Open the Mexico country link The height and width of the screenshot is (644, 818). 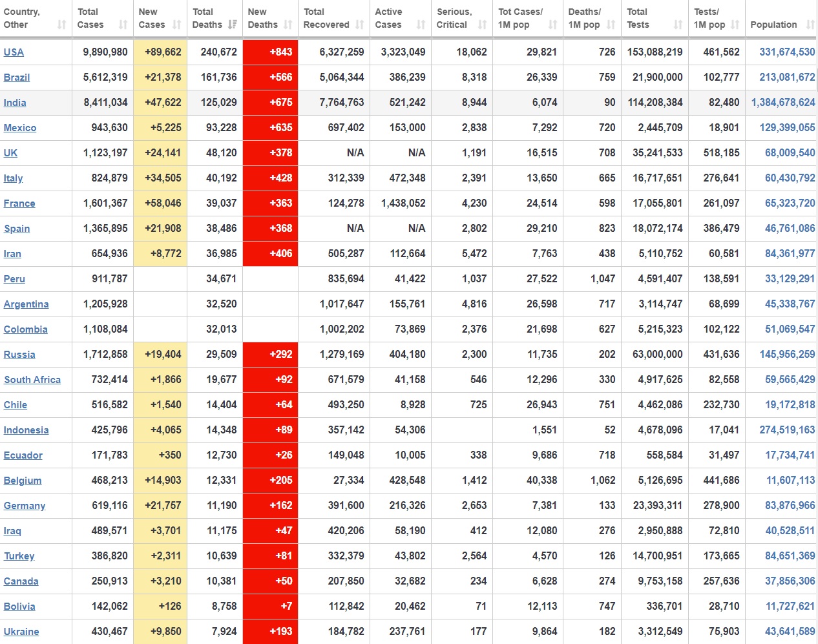pyautogui.click(x=20, y=128)
